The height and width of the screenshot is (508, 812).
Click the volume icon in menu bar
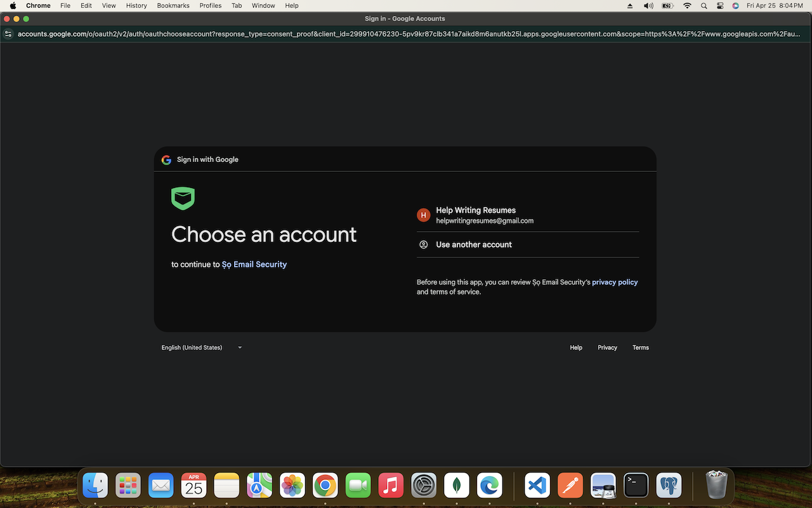coord(648,6)
